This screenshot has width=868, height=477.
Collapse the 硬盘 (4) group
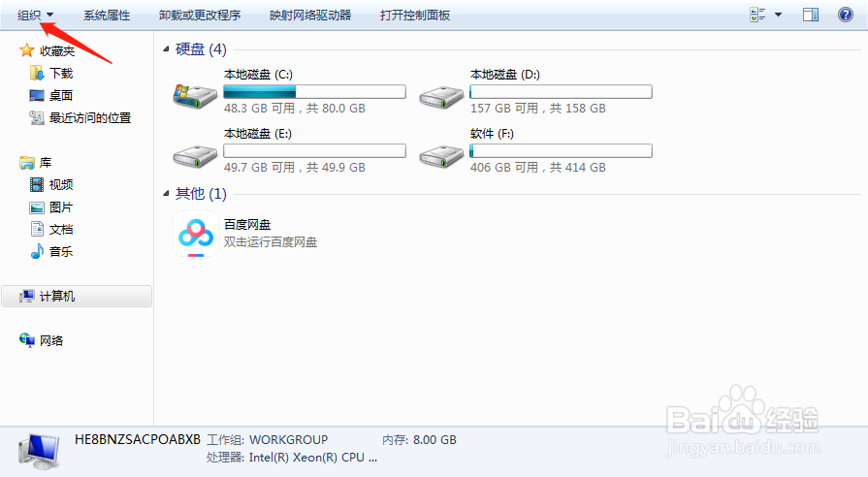[x=166, y=49]
